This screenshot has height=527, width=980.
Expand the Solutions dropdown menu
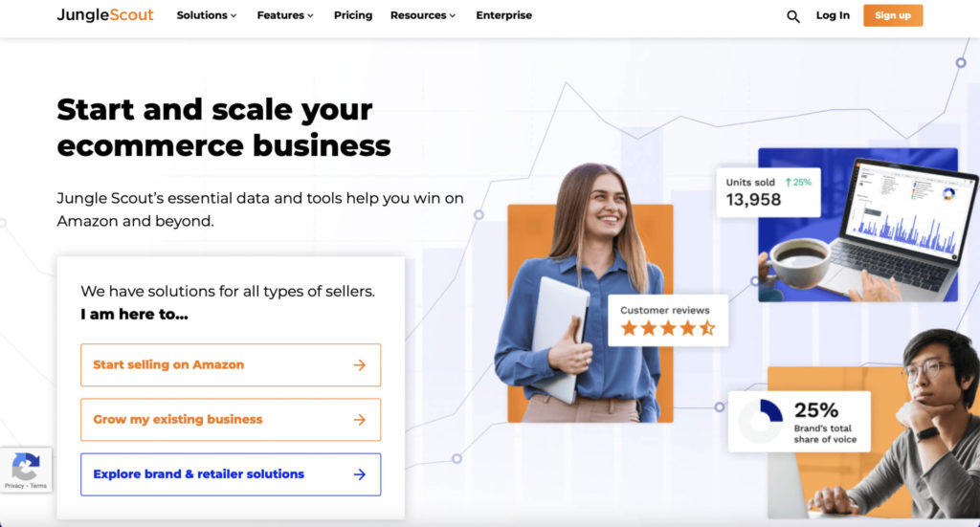207,15
